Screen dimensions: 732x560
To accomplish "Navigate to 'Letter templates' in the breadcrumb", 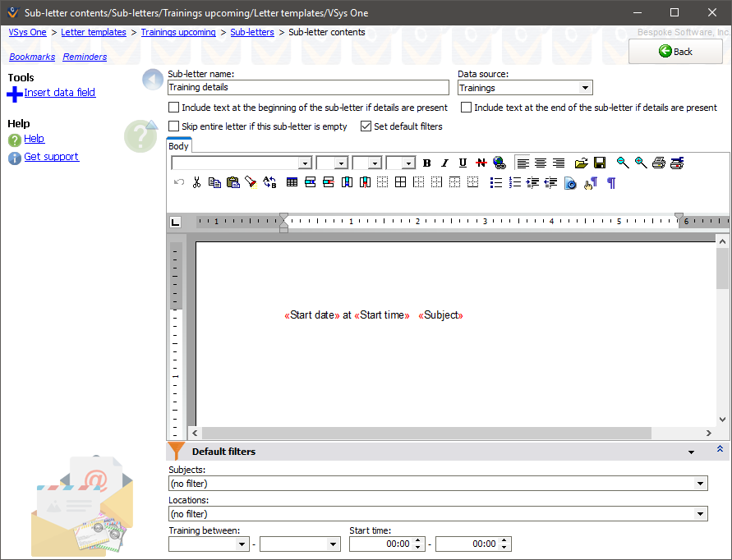I will 94,32.
